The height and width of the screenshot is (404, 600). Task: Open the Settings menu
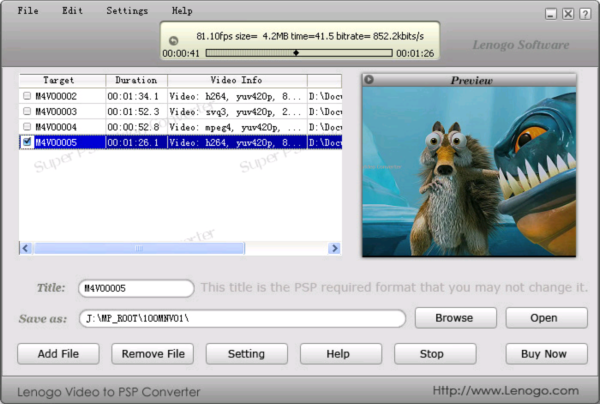tap(126, 11)
